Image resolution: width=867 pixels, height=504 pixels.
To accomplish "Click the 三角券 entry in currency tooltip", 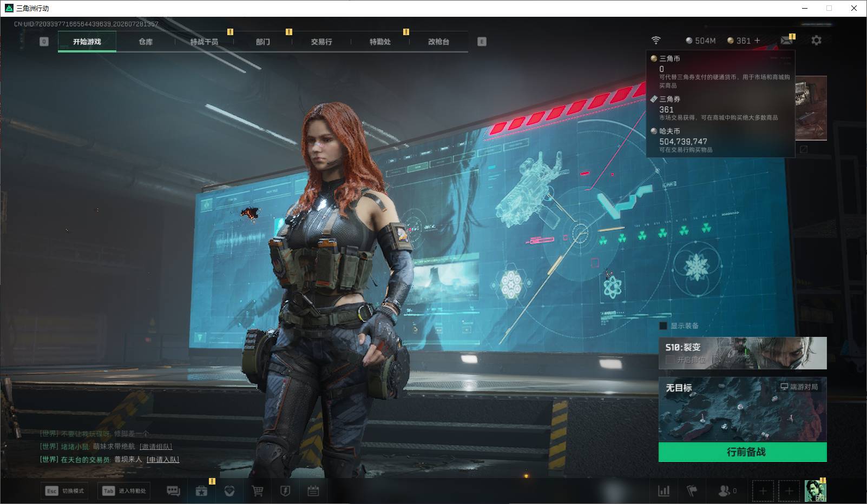I will pos(669,99).
